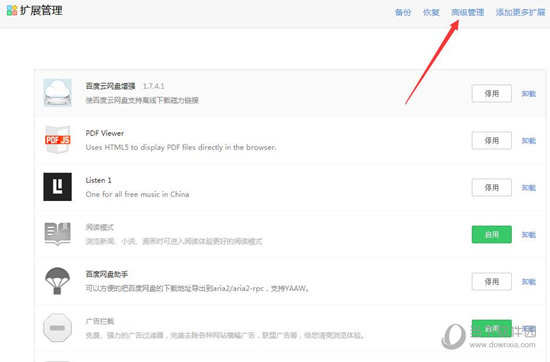Click the 广告拦截 stop-sign icon

coord(58,328)
